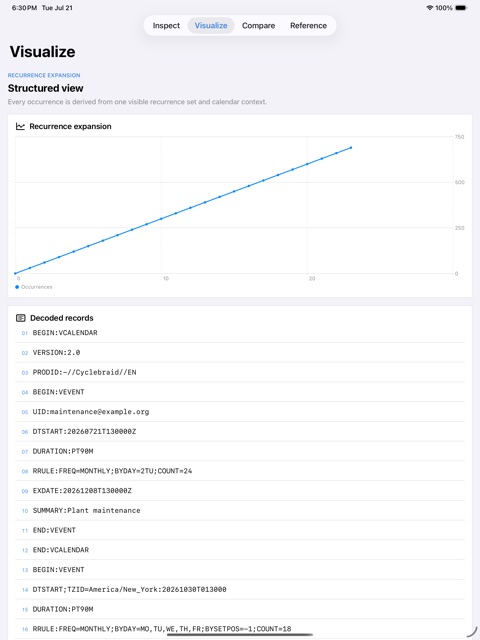Click the Occurrences legend label
480x640 pixels.
[37, 287]
